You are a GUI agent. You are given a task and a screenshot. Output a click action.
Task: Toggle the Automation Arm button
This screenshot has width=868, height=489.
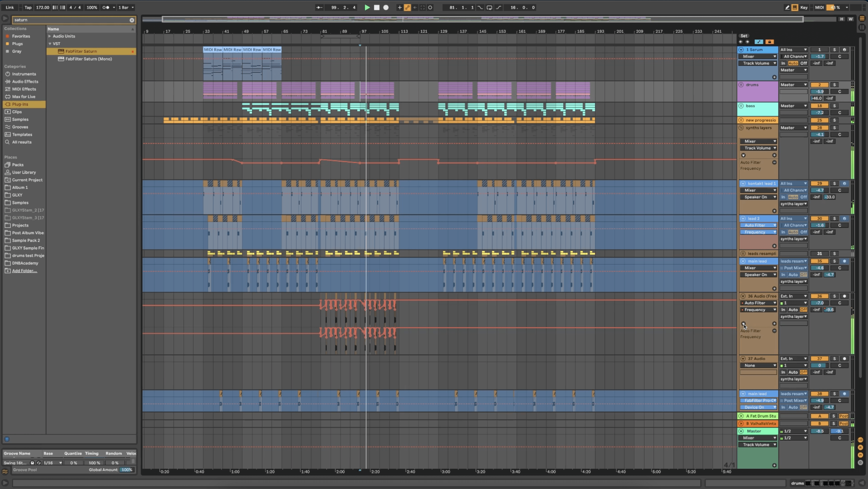point(407,7)
